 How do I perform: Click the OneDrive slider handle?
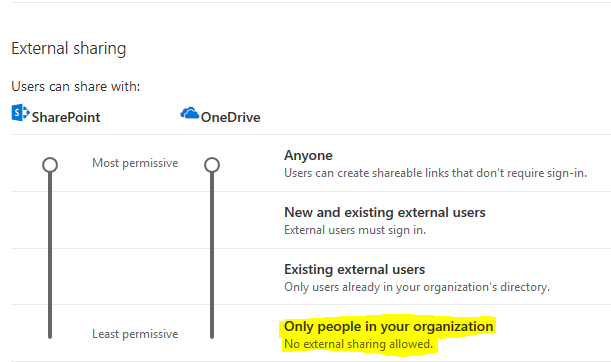(212, 165)
